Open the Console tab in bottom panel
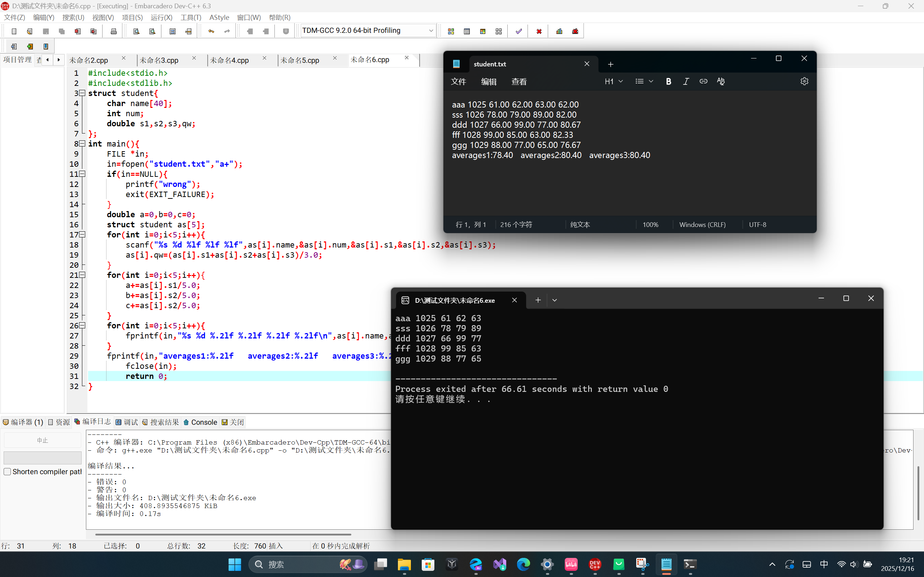Image resolution: width=924 pixels, height=577 pixels. 200,422
